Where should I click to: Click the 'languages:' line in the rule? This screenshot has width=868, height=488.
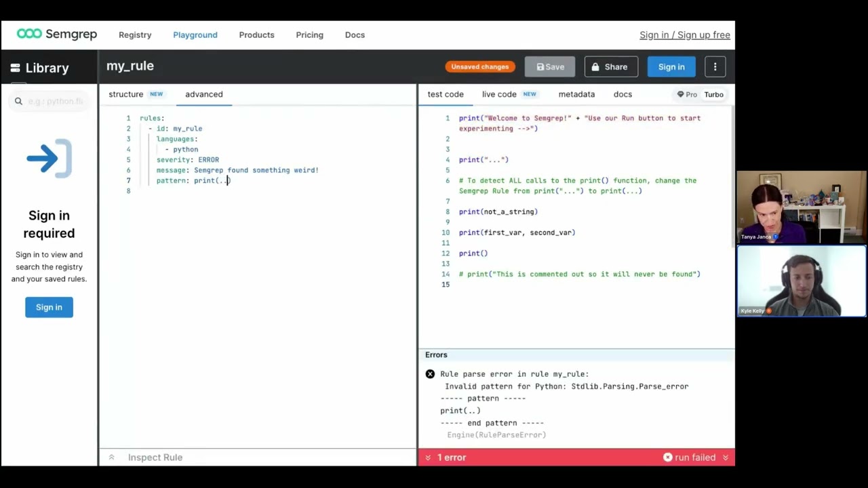177,139
